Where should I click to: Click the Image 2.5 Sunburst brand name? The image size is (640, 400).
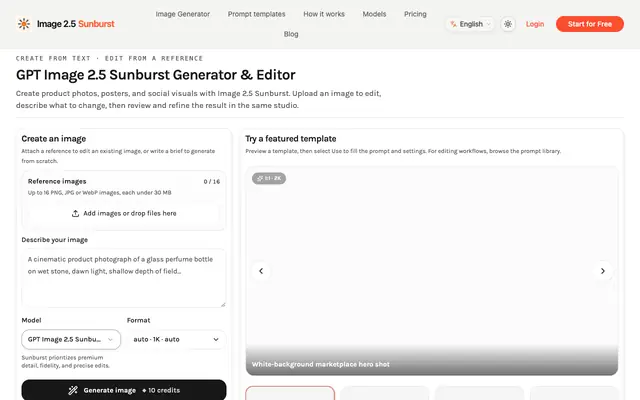click(x=76, y=24)
